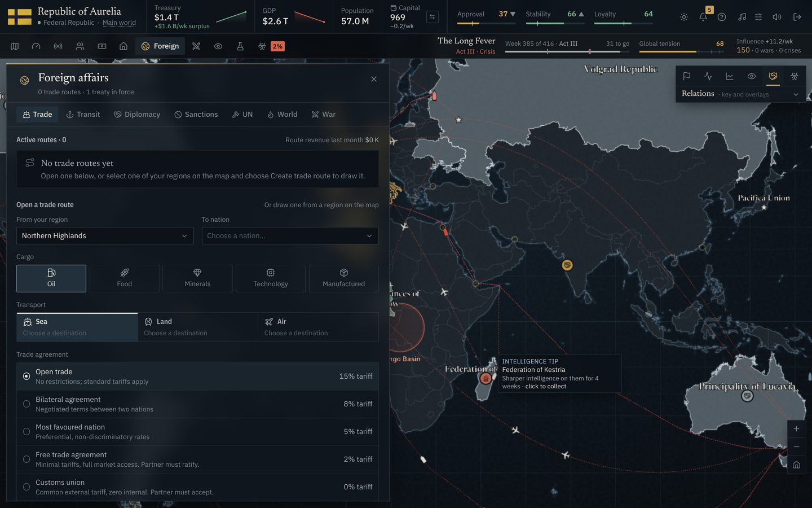Toggle the eye visibility map overlay

[752, 76]
